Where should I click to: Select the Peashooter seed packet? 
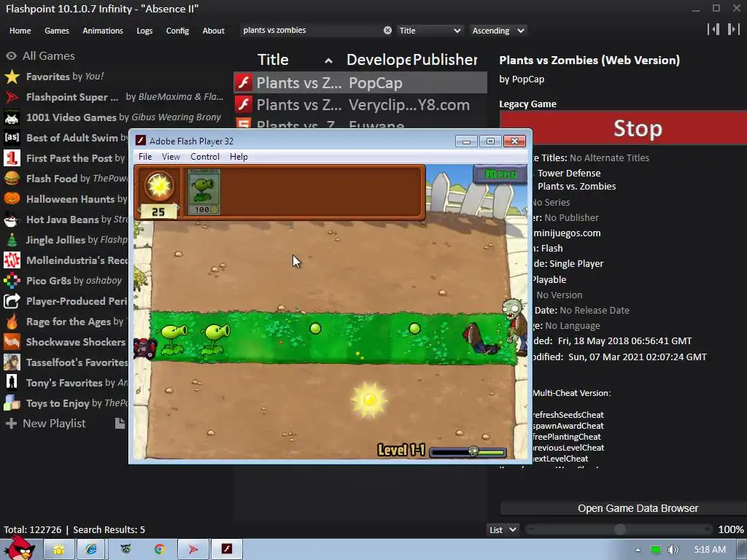(x=204, y=192)
